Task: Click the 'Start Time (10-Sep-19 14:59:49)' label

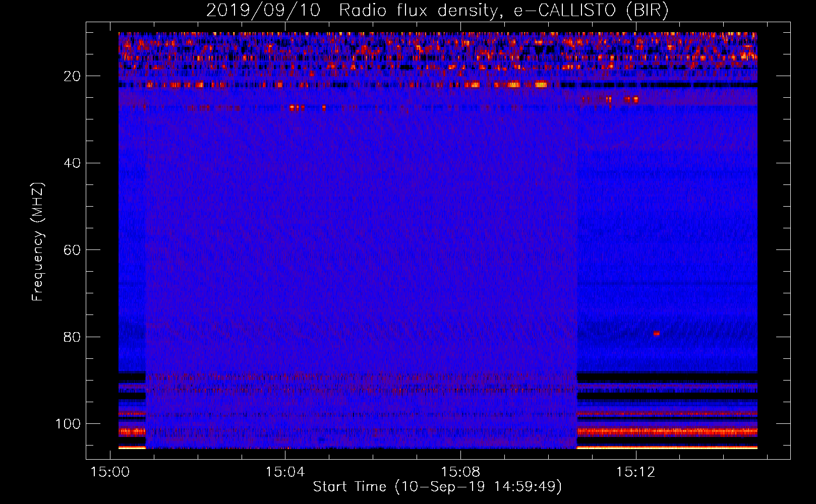Action: 437,487
